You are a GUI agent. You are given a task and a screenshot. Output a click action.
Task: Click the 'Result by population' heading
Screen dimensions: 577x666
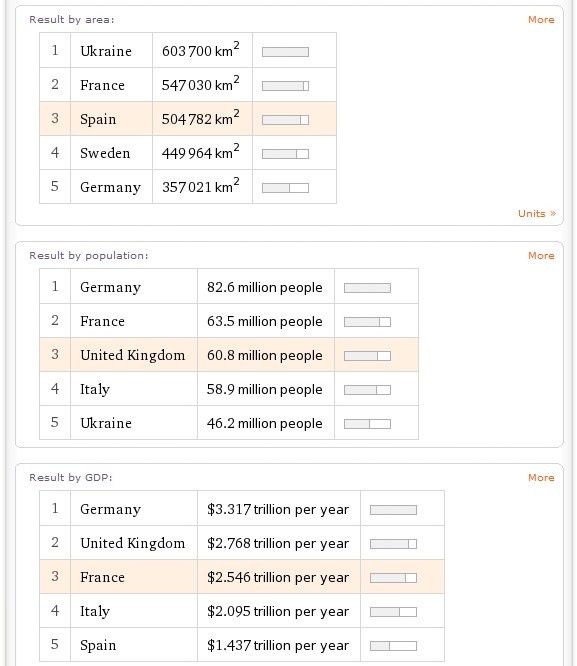point(89,256)
